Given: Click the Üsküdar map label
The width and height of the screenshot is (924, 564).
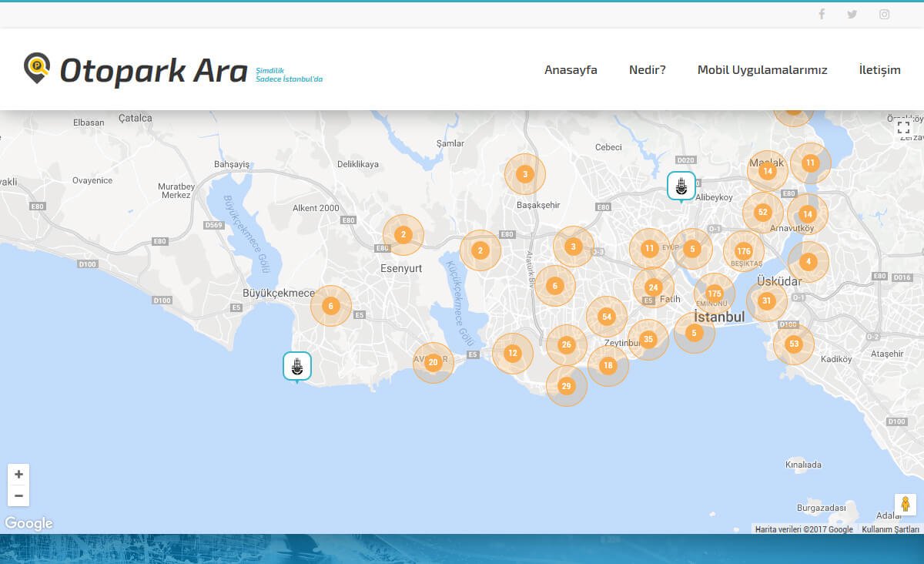Looking at the screenshot, I should click(x=779, y=281).
